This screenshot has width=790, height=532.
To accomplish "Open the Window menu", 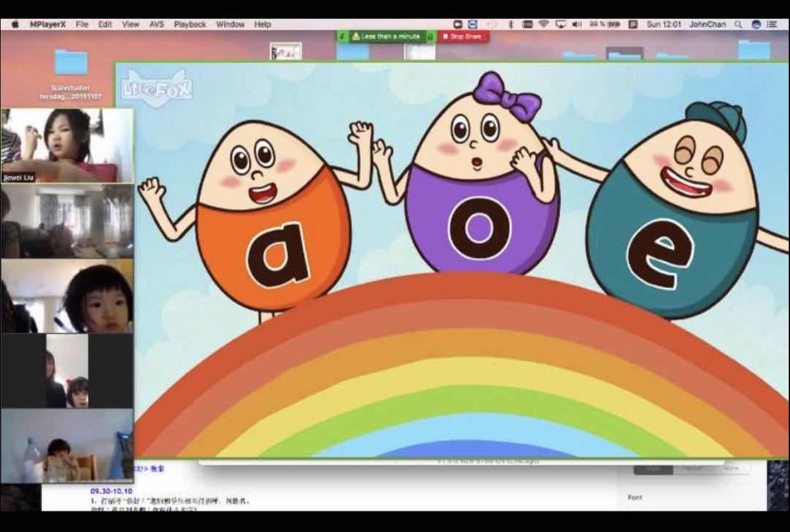I will tap(230, 24).
